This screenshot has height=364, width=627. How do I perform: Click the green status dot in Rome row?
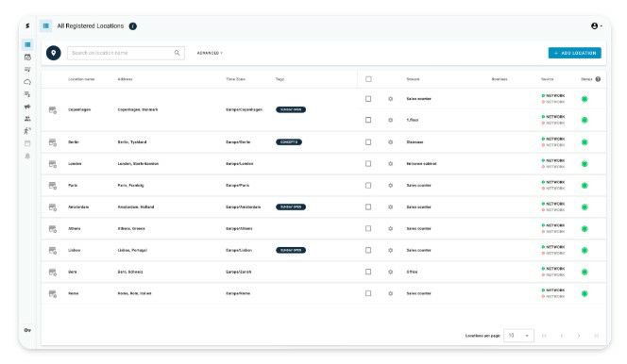coord(585,293)
